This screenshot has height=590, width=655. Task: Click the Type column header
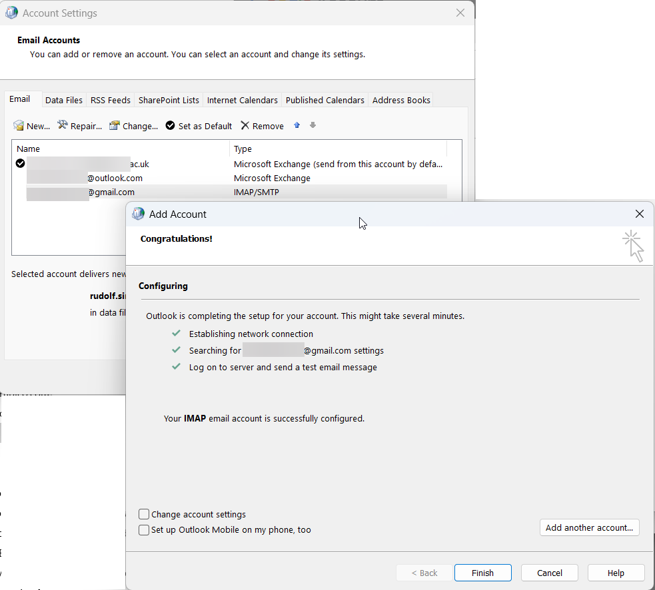(338, 149)
